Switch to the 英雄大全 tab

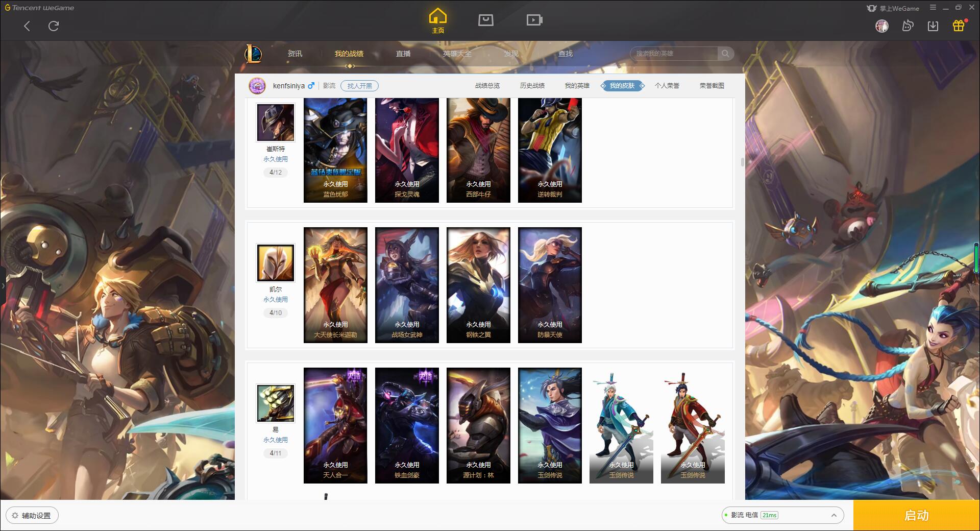tap(457, 54)
